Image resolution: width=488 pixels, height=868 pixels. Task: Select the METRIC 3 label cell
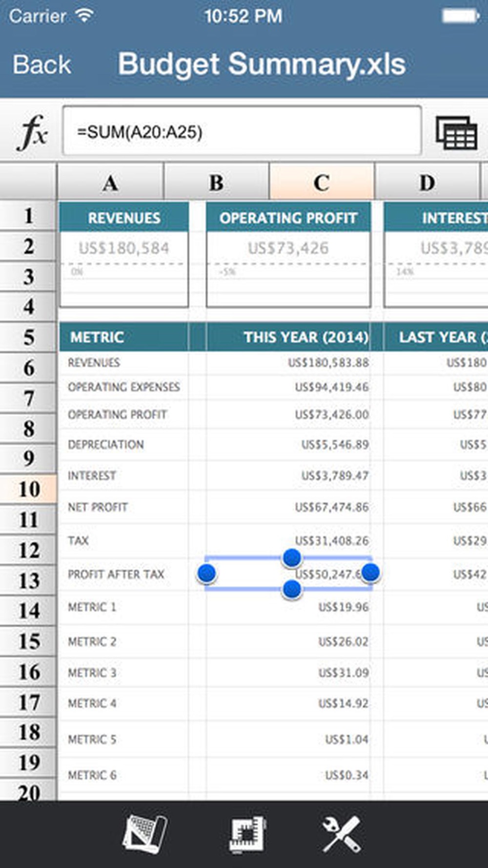[124, 673]
